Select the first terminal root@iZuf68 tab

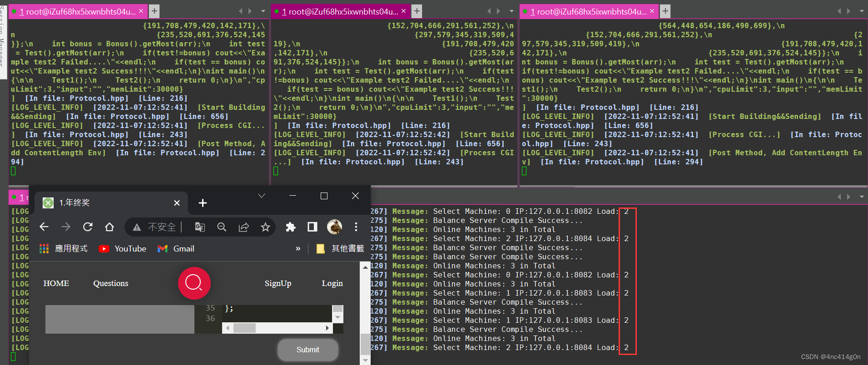point(77,11)
